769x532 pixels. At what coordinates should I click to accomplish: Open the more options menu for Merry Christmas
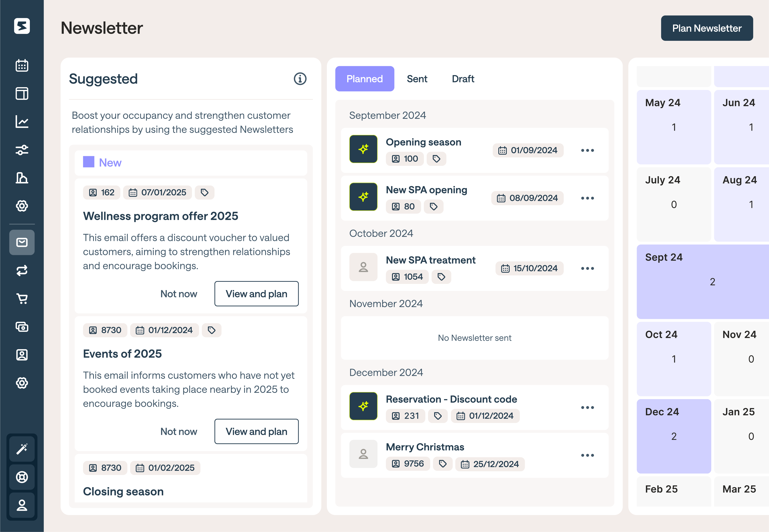tap(587, 455)
